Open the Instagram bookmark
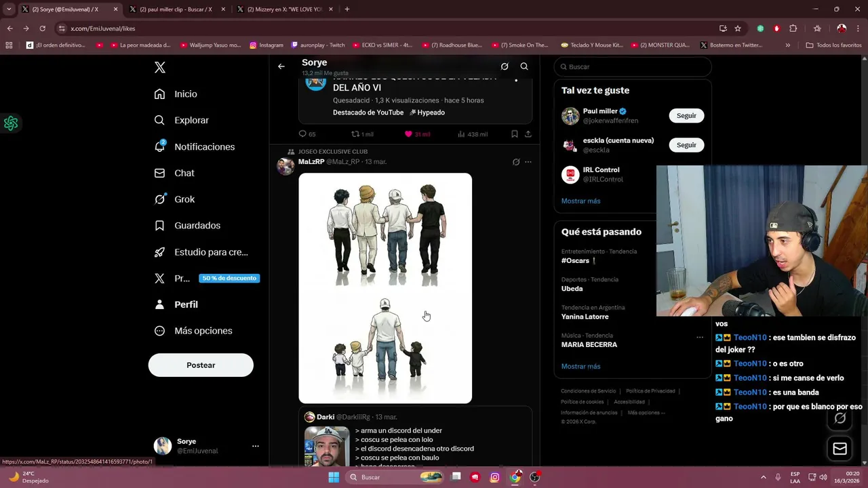The height and width of the screenshot is (488, 868). pyautogui.click(x=267, y=45)
